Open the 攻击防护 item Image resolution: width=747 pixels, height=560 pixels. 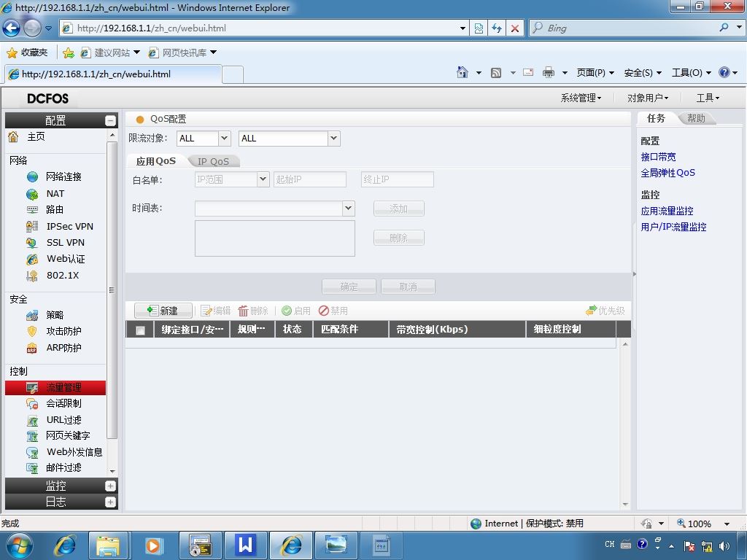pyautogui.click(x=64, y=332)
